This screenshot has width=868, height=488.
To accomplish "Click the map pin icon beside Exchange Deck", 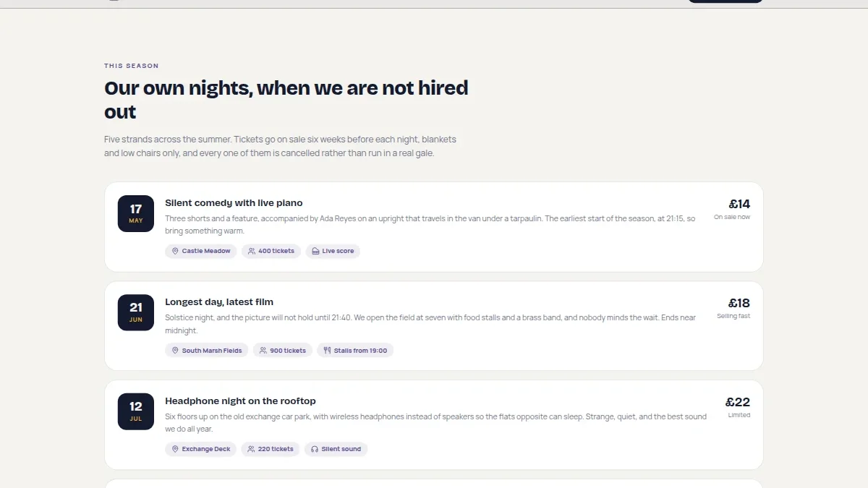I will [x=175, y=449].
